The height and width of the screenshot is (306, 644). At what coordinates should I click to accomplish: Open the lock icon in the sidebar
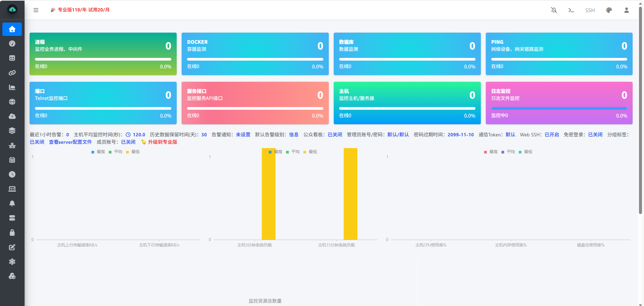[x=12, y=233]
